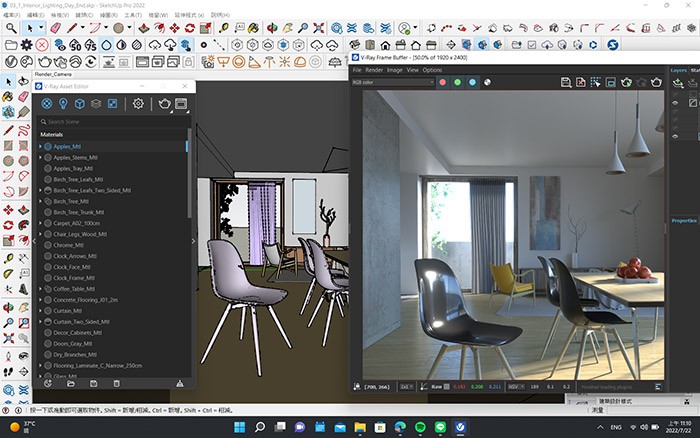Open the Geometry category in Asset Editor

pos(80,103)
